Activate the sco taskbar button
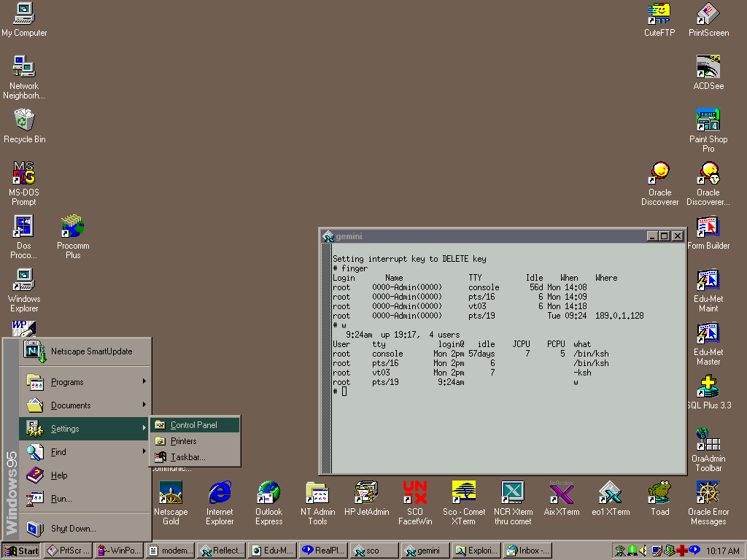Viewport: 747px width, 560px height. pos(373,551)
